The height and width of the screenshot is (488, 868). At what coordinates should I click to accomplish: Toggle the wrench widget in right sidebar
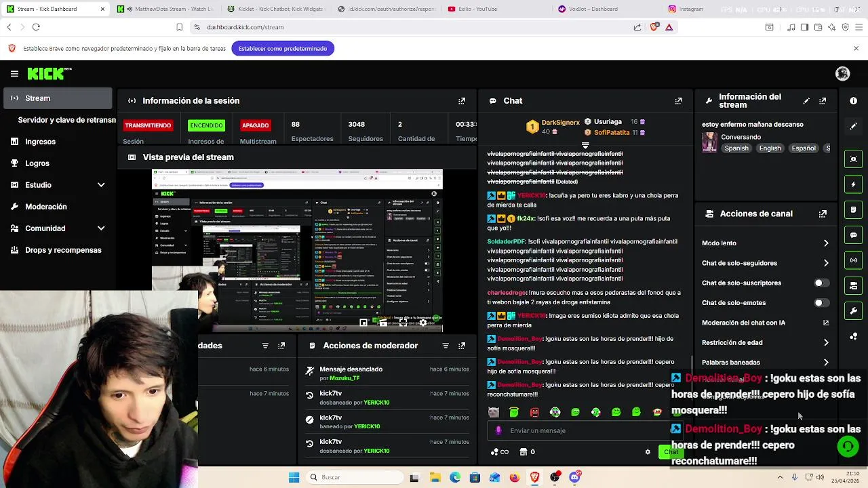(854, 311)
